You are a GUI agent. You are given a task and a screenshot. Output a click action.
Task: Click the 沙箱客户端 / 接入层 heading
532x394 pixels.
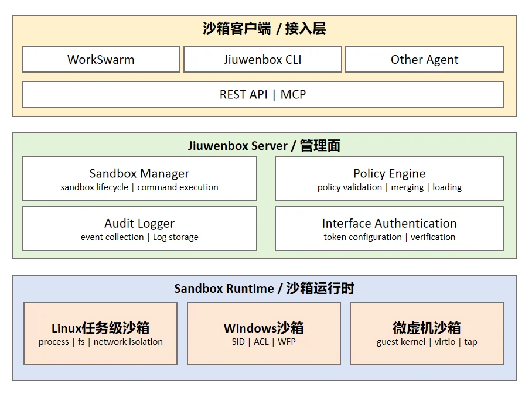click(x=264, y=28)
